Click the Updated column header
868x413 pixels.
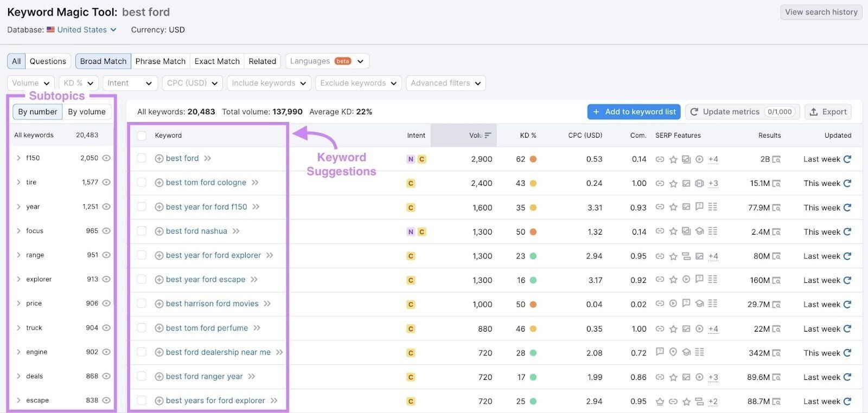pyautogui.click(x=838, y=135)
